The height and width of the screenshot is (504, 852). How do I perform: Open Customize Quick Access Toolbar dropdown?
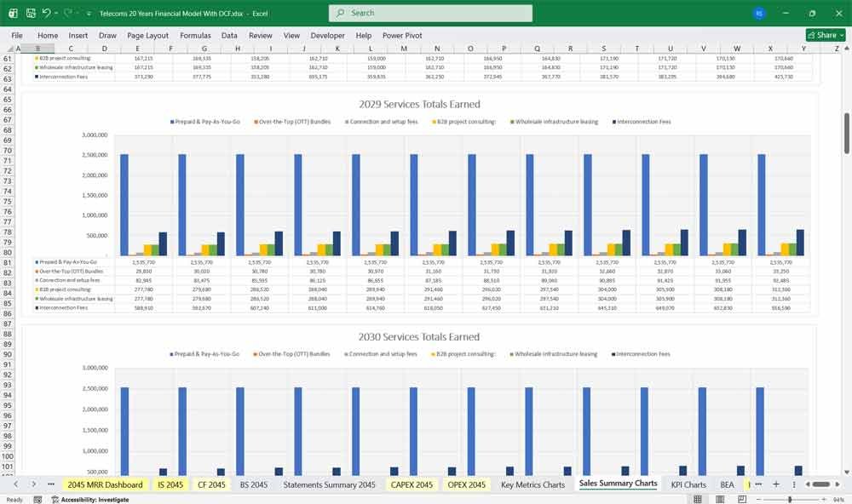(89, 13)
